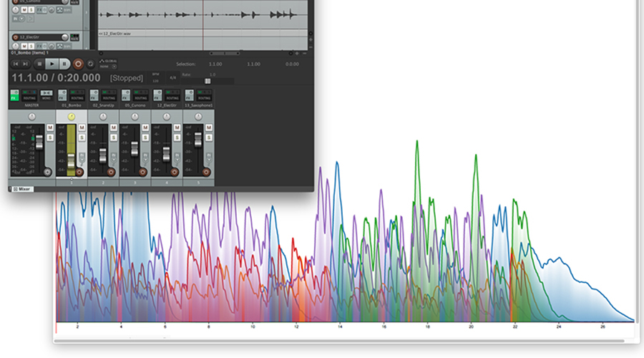The image size is (644, 358).
Task: Hit the Stop transport button
Action: (39, 64)
